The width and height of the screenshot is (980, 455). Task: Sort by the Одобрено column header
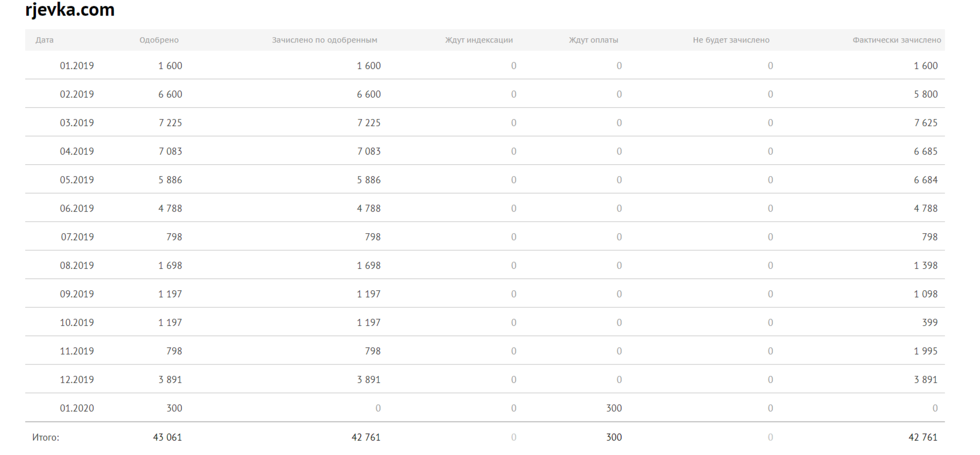tap(159, 40)
